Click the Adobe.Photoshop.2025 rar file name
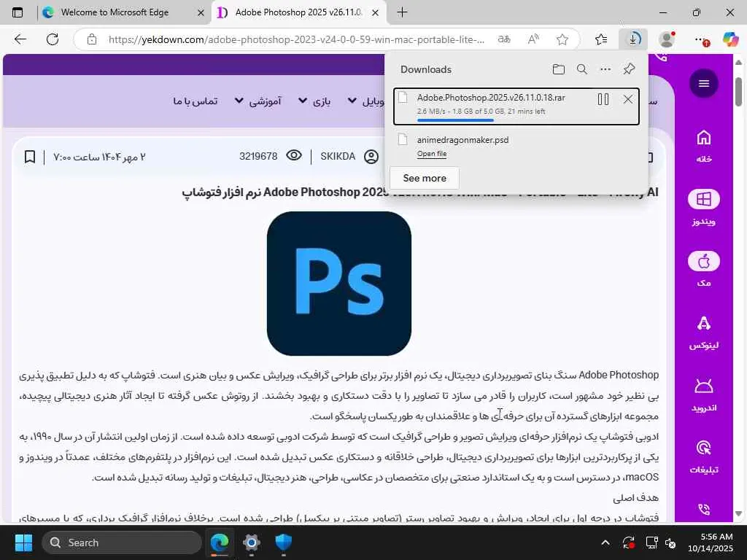Screen dimensions: 747x560 [491, 98]
